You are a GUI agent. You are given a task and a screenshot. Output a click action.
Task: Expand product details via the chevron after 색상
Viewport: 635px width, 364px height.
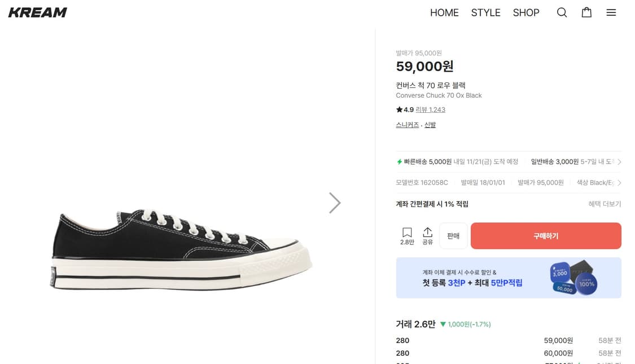(620, 182)
